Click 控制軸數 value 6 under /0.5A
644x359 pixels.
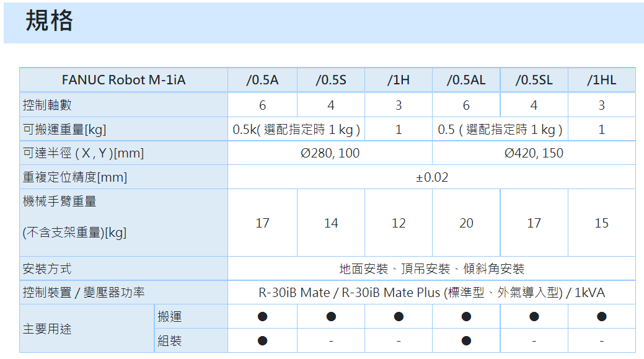coord(262,105)
